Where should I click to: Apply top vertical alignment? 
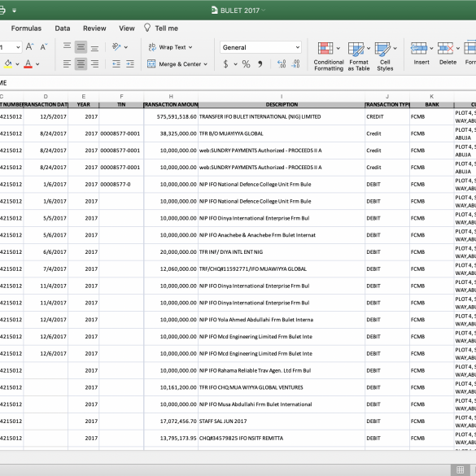point(67,46)
